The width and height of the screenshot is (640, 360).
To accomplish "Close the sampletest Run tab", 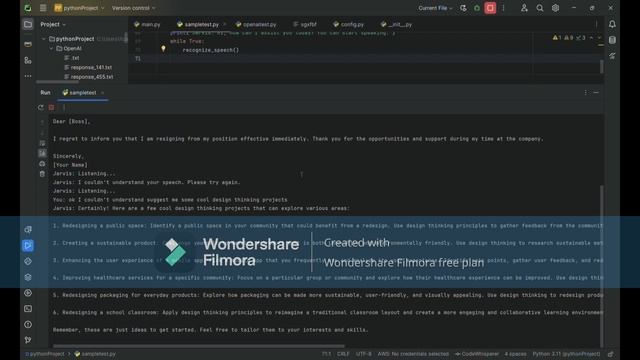I will pos(102,93).
